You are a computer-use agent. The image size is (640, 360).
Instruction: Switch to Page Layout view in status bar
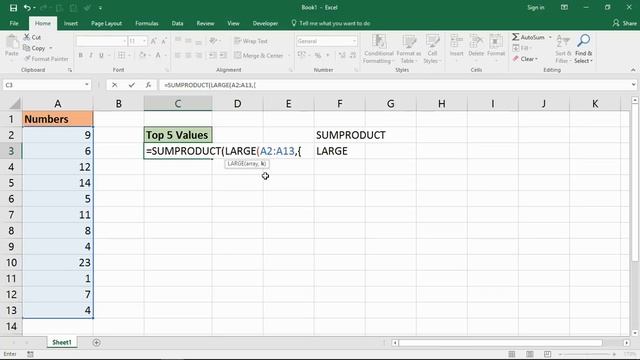(529, 354)
